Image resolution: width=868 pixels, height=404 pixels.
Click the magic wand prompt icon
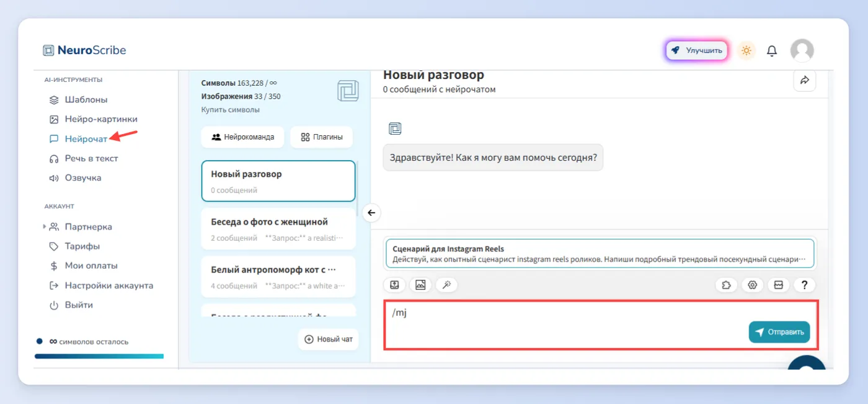[446, 285]
